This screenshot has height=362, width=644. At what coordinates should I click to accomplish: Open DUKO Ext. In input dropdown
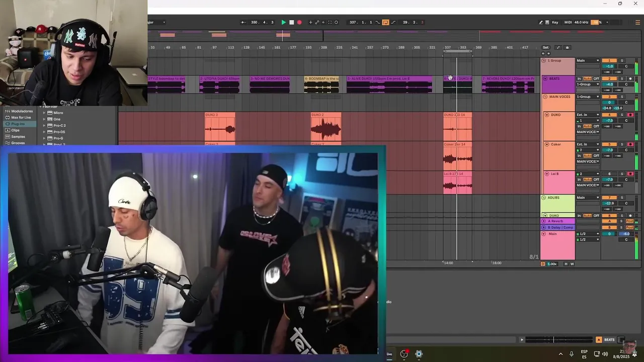point(588,115)
